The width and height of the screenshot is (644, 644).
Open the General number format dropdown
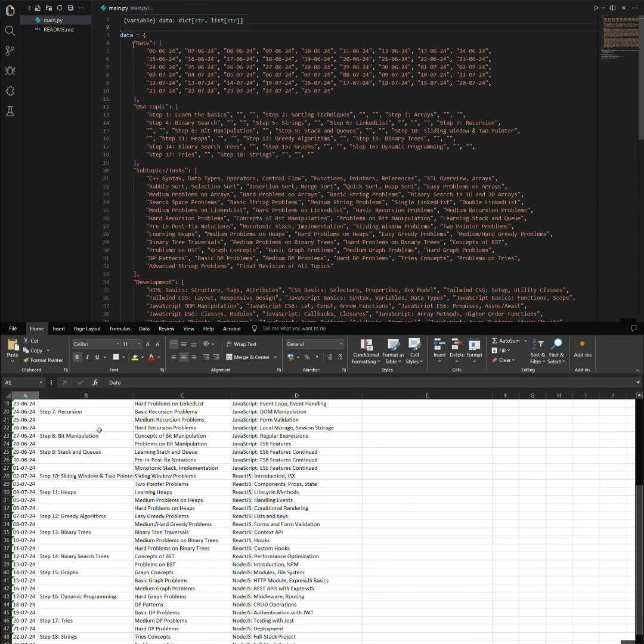tap(341, 344)
